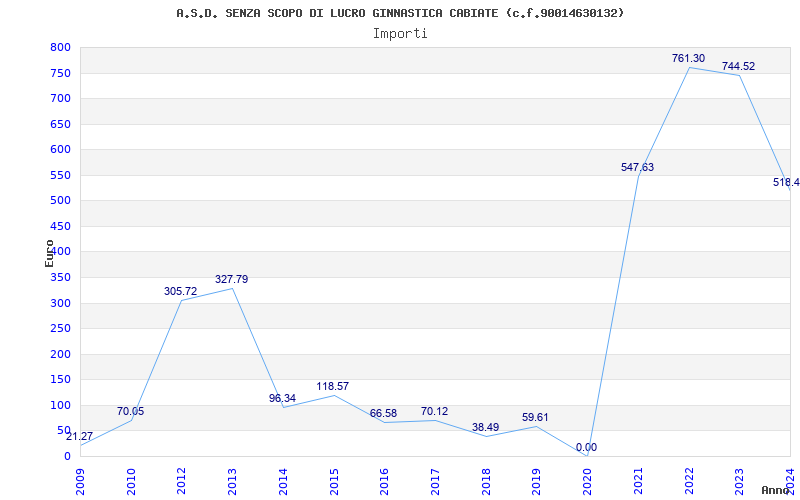Image resolution: width=800 pixels, height=500 pixels.
Task: Click the y-axis value 650
Action: (x=60, y=124)
